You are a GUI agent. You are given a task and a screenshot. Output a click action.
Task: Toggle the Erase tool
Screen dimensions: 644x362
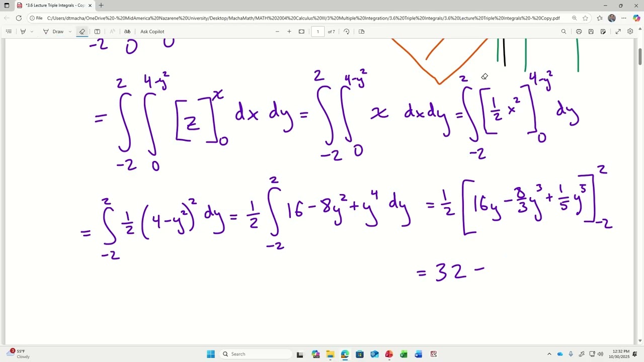pyautogui.click(x=82, y=31)
